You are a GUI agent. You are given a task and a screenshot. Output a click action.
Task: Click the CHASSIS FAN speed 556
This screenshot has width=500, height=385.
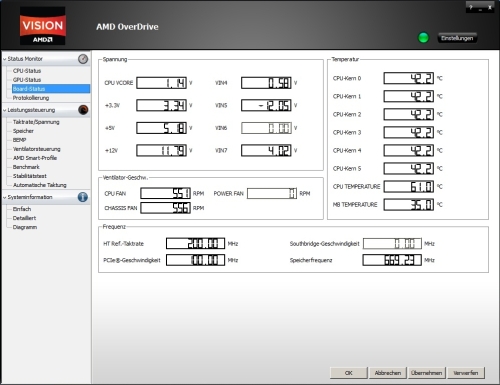pos(165,208)
